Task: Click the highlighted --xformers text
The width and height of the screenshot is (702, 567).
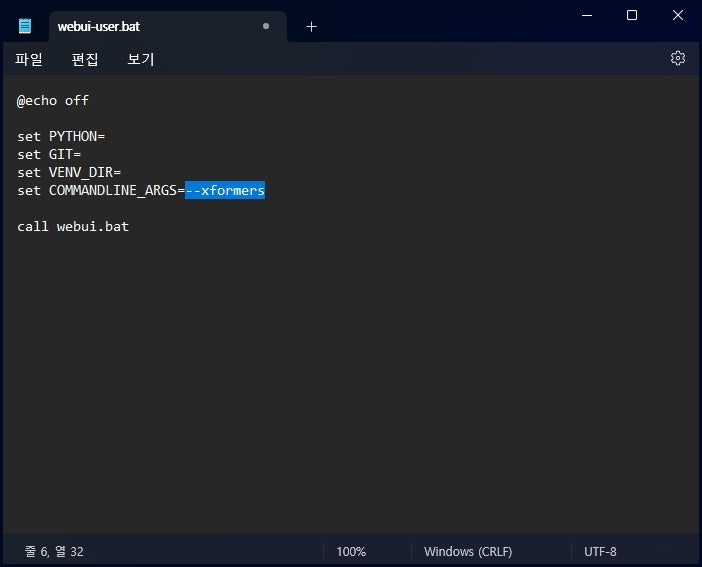Action: pos(225,190)
